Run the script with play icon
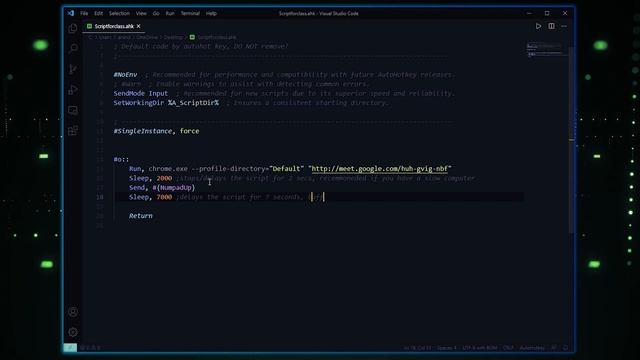Screen dimensions: 640x360 click(538, 26)
